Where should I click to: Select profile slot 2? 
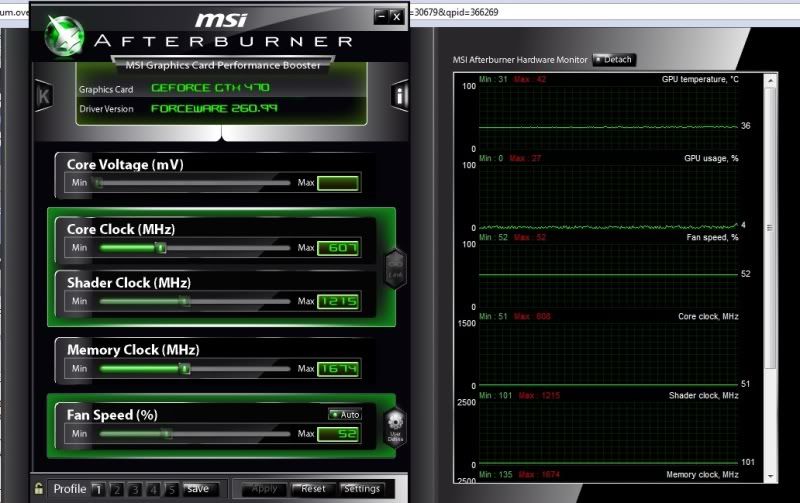116,490
